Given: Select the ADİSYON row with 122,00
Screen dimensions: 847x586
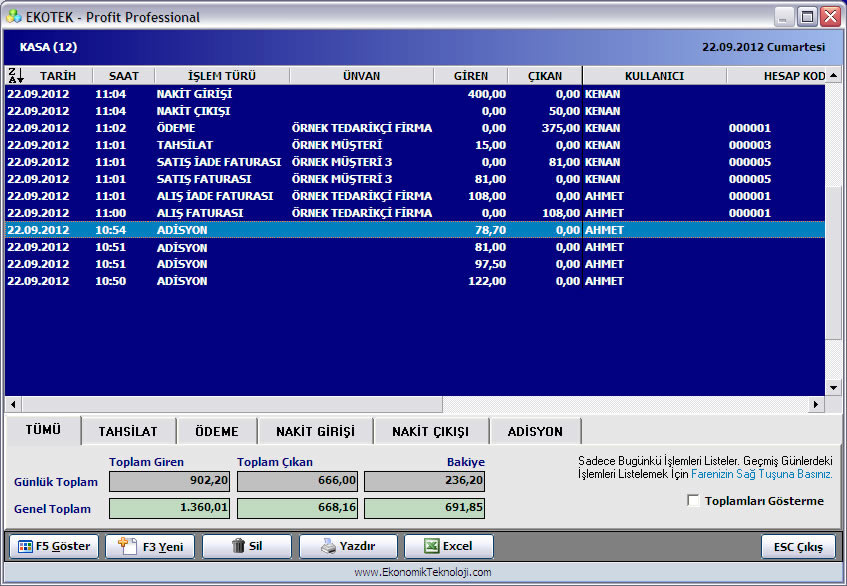Looking at the screenshot, I should click(415, 281).
